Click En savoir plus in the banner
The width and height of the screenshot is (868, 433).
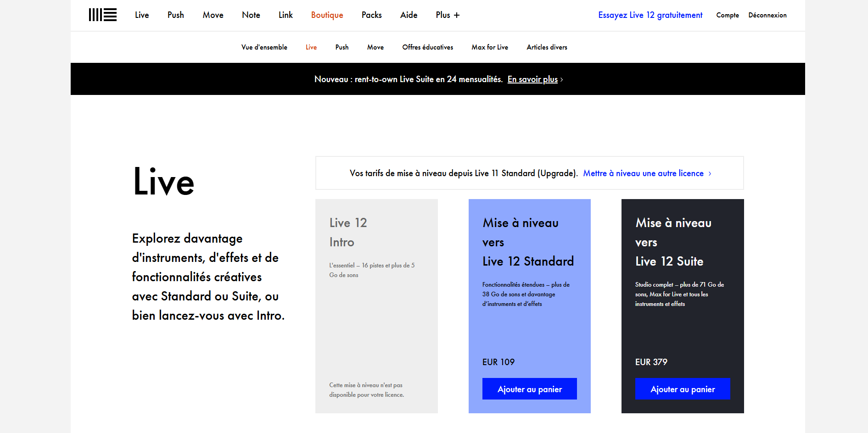tap(533, 79)
